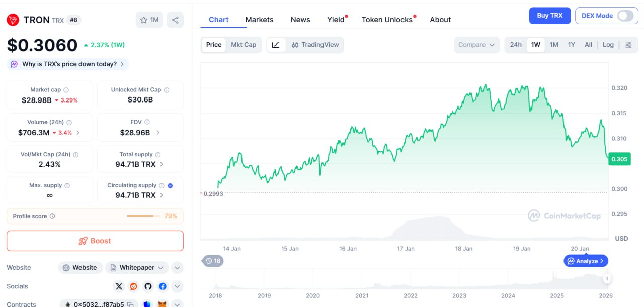Open the Token Unlocks tab
Screen dimensions: 644x307
tap(387, 20)
